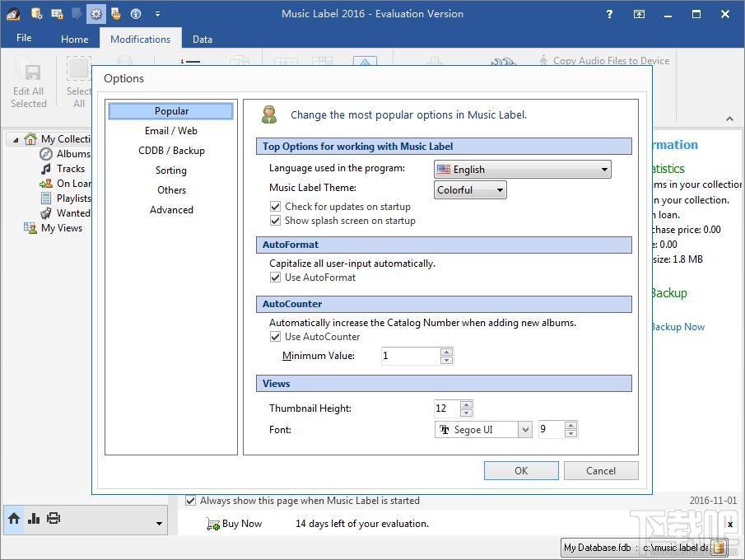Image resolution: width=745 pixels, height=560 pixels.
Task: Click the gear options icon in title bar
Action: point(96,14)
